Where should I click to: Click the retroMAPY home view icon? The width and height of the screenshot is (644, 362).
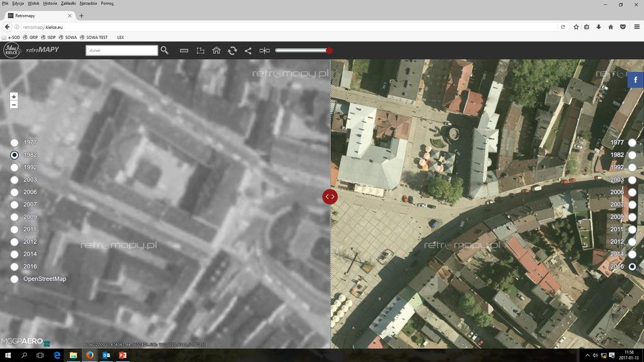point(216,50)
